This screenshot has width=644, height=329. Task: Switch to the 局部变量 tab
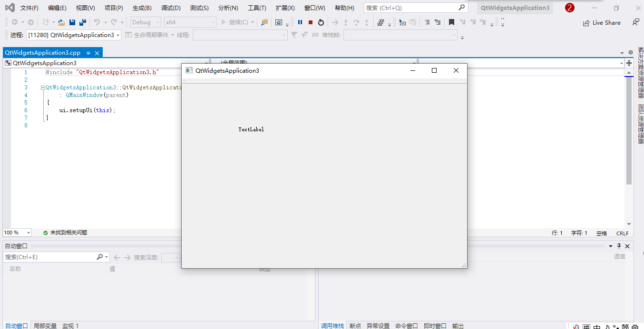45,326
